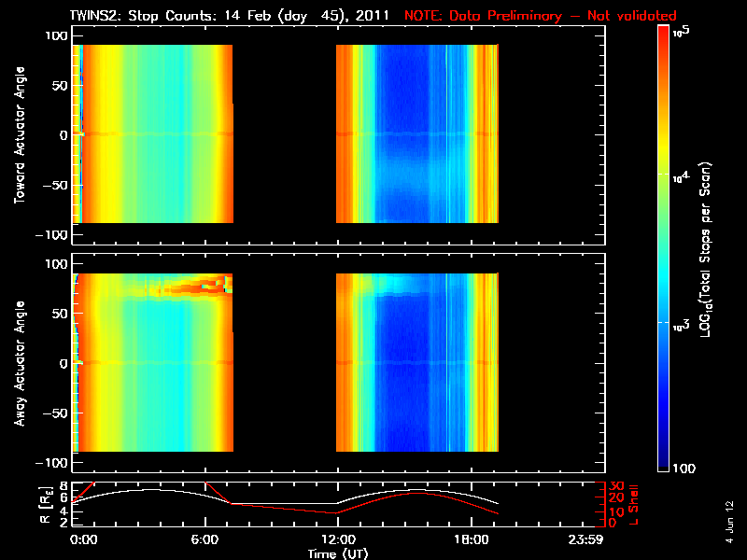747x560 pixels.
Task: Select the "Toward Actuator Angle" axis label
Action: 20,135
